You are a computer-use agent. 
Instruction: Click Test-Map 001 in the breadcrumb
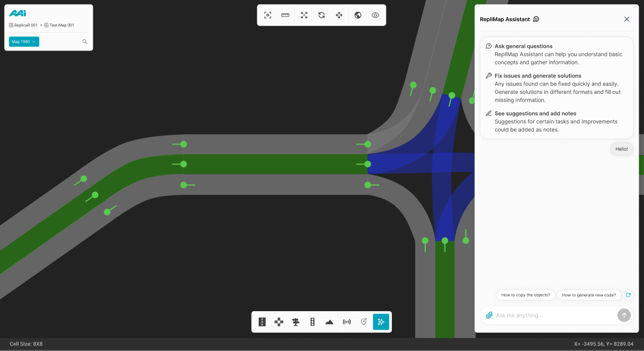pos(59,25)
